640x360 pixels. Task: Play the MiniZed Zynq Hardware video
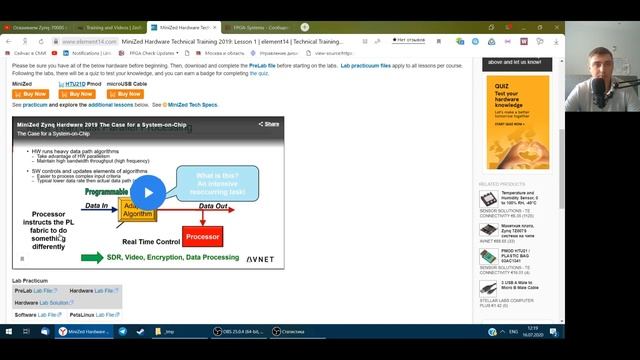click(x=148, y=193)
